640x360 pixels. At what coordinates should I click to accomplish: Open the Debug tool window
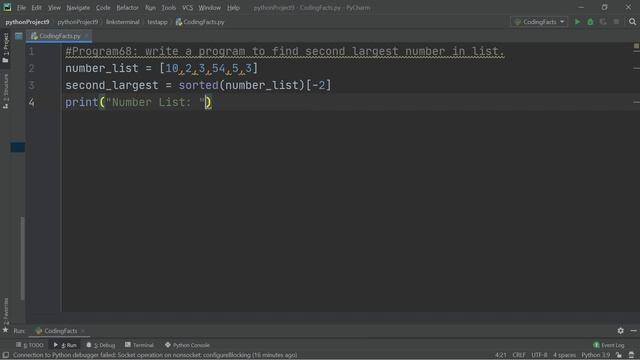point(100,345)
